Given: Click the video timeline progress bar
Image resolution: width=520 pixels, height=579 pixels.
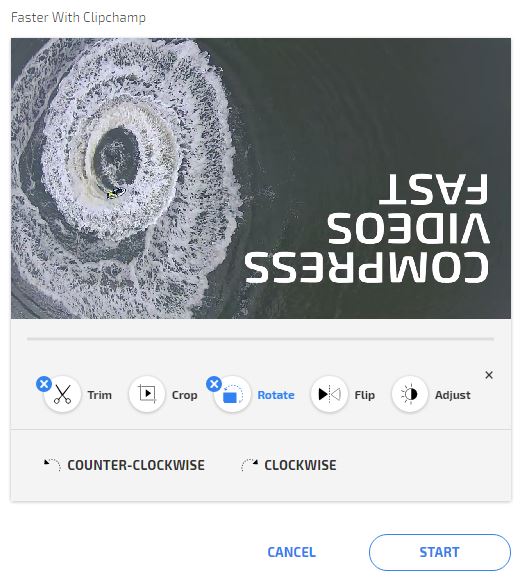Looking at the screenshot, I should pos(260,339).
